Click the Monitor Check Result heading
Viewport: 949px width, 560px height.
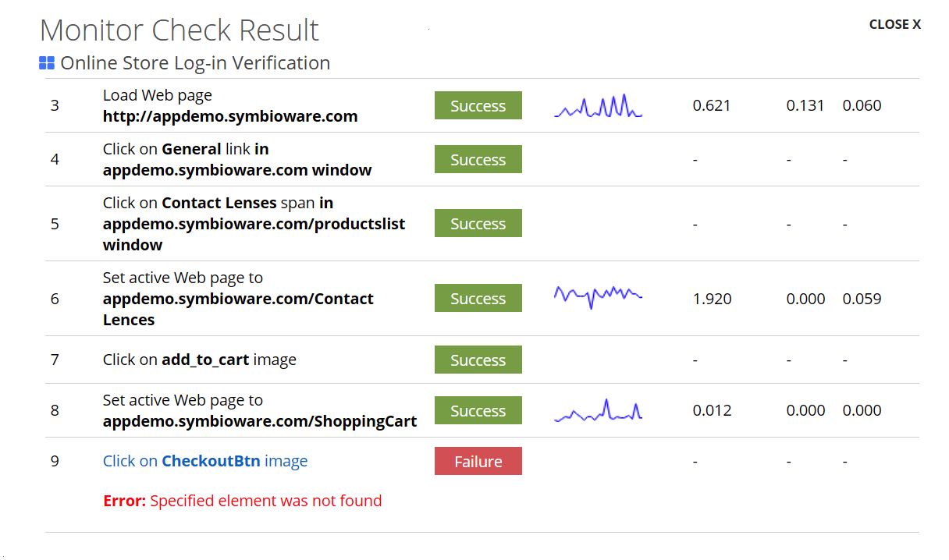tap(179, 30)
